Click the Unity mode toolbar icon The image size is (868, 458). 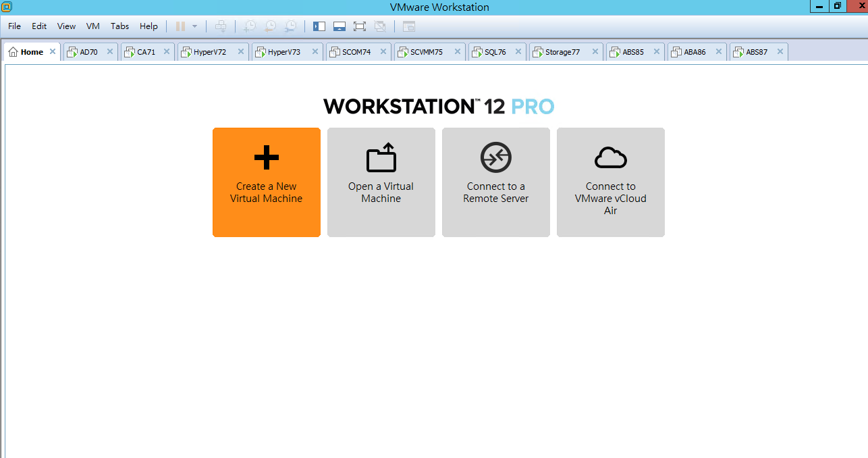[380, 26]
